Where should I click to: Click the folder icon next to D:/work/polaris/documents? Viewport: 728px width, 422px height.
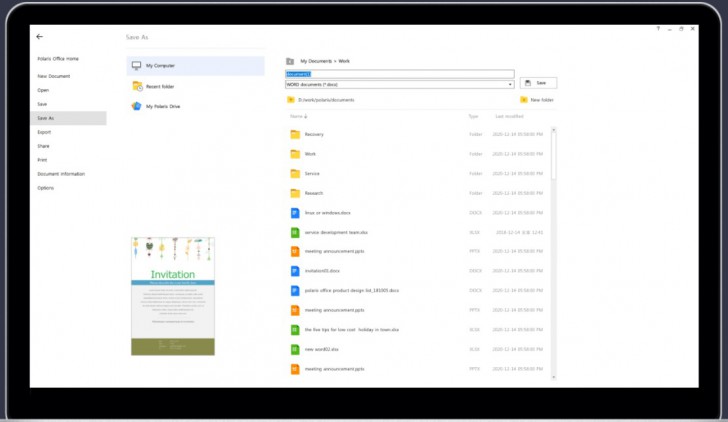pyautogui.click(x=291, y=100)
